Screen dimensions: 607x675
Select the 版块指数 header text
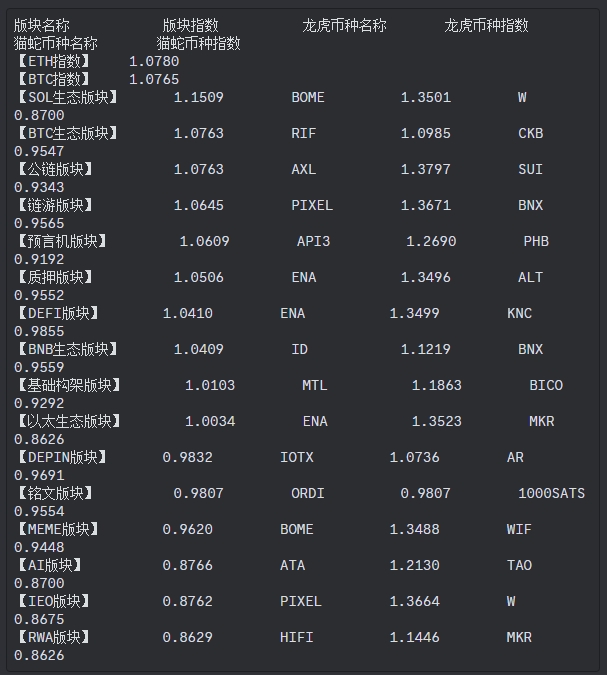point(191,25)
